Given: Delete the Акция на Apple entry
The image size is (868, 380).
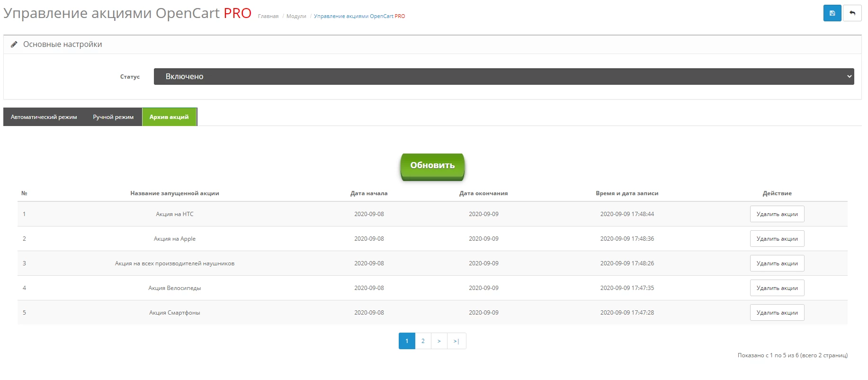Looking at the screenshot, I should pyautogui.click(x=777, y=239).
